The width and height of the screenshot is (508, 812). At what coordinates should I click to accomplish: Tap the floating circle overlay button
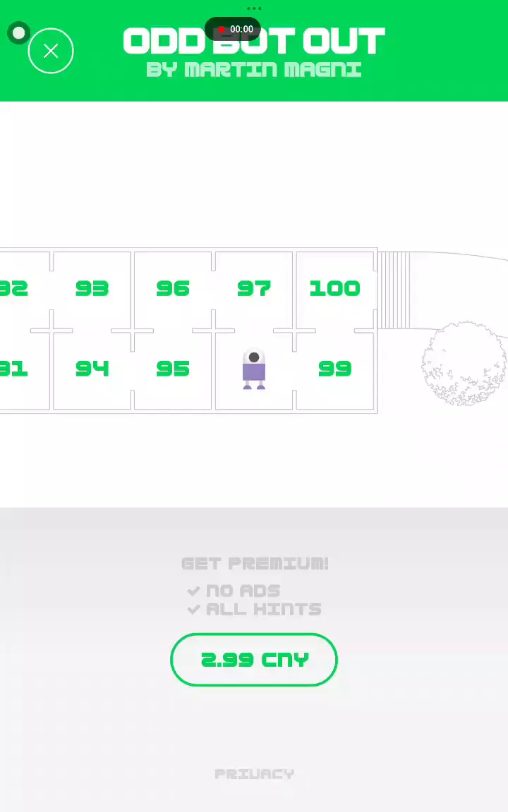tap(19, 33)
